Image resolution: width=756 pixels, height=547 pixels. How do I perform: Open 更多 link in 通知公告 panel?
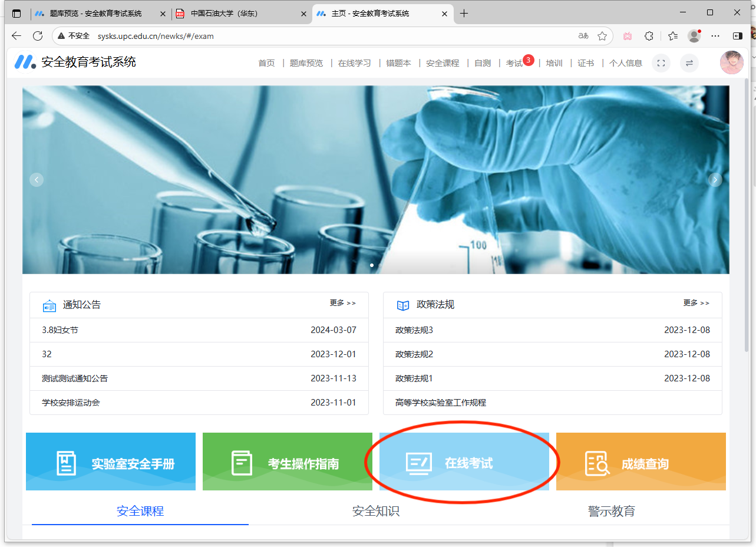(x=342, y=303)
